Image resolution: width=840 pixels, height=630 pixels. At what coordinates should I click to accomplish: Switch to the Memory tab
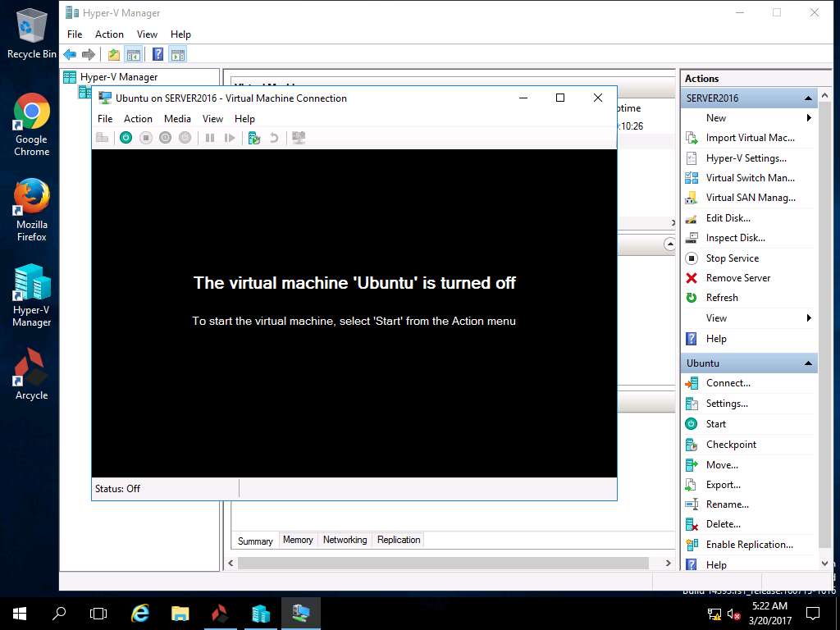coord(298,540)
